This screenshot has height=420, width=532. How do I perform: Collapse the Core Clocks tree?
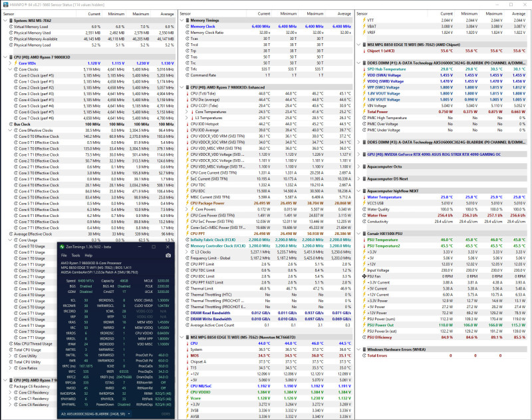click(x=11, y=69)
